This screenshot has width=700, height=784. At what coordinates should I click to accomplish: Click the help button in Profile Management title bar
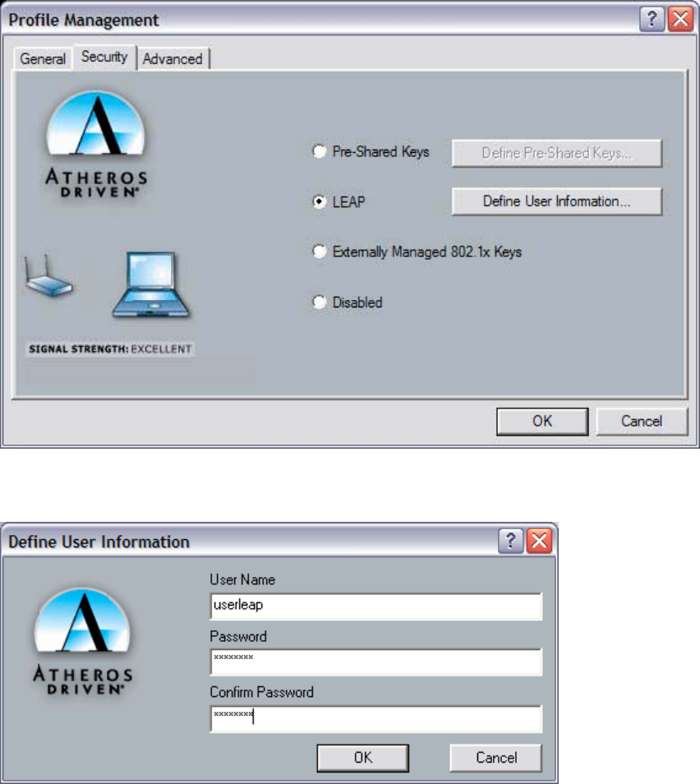click(652, 20)
